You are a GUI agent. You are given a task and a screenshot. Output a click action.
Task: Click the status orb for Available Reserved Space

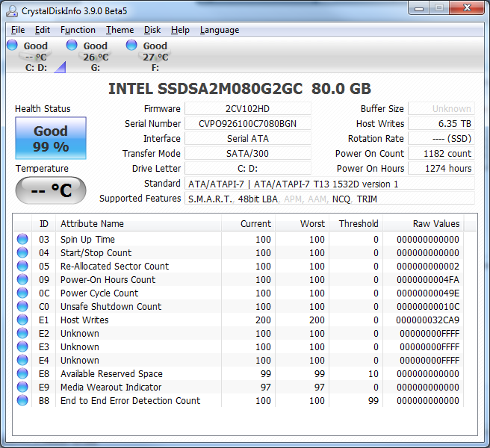point(22,373)
